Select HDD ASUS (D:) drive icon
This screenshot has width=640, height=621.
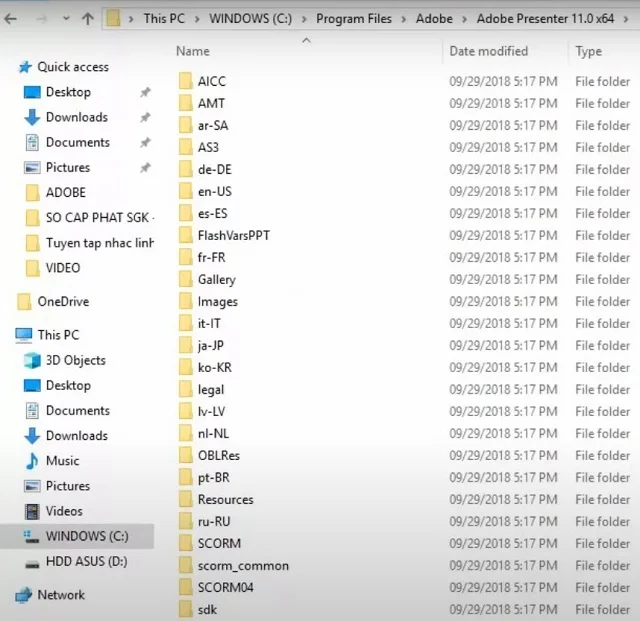point(32,564)
